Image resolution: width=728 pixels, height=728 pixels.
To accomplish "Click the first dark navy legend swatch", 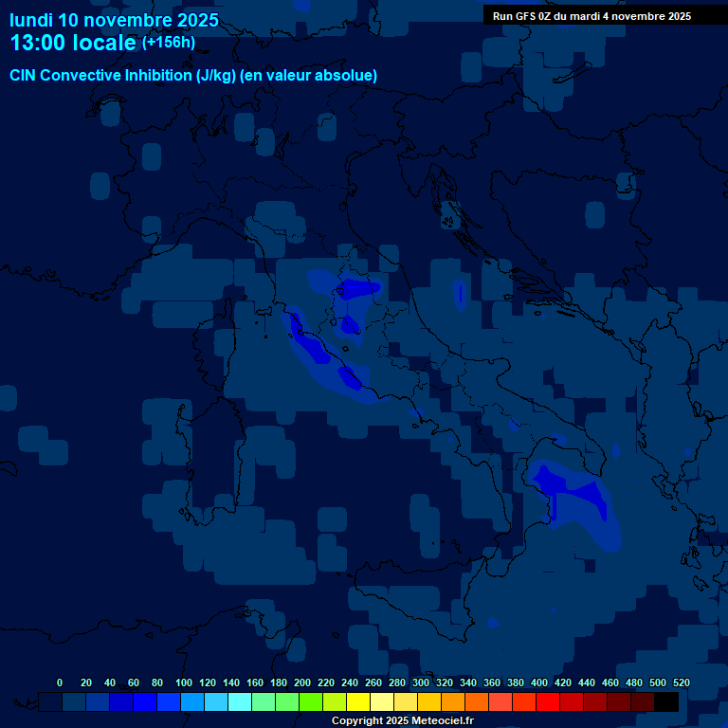I will pyautogui.click(x=51, y=701).
